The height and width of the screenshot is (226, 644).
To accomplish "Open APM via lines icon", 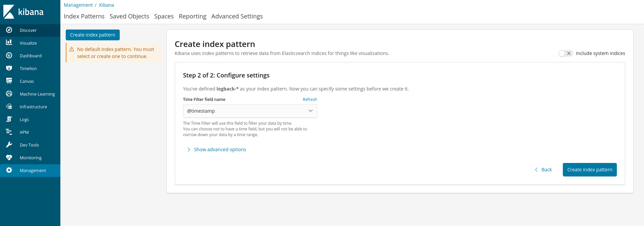I will click(x=9, y=132).
